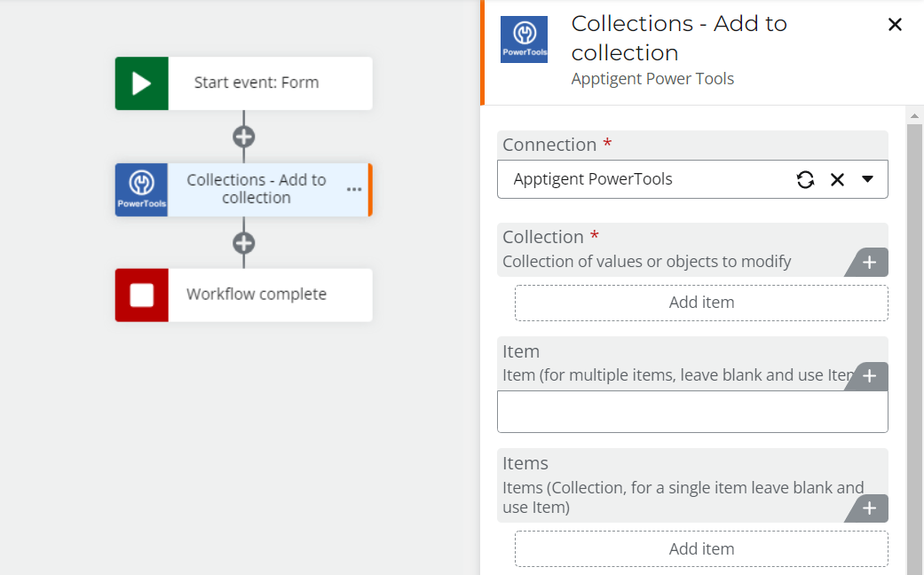Click Add item under Items

[701, 549]
